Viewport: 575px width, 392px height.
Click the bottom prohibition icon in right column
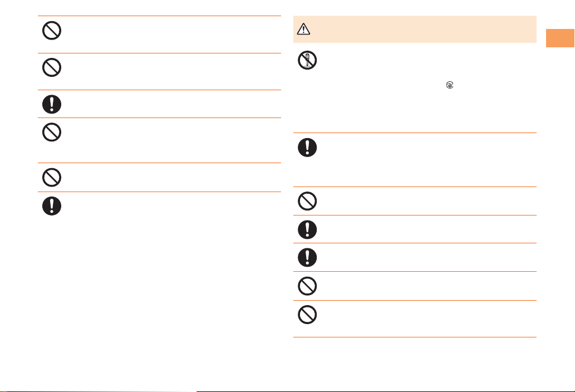[x=308, y=315]
